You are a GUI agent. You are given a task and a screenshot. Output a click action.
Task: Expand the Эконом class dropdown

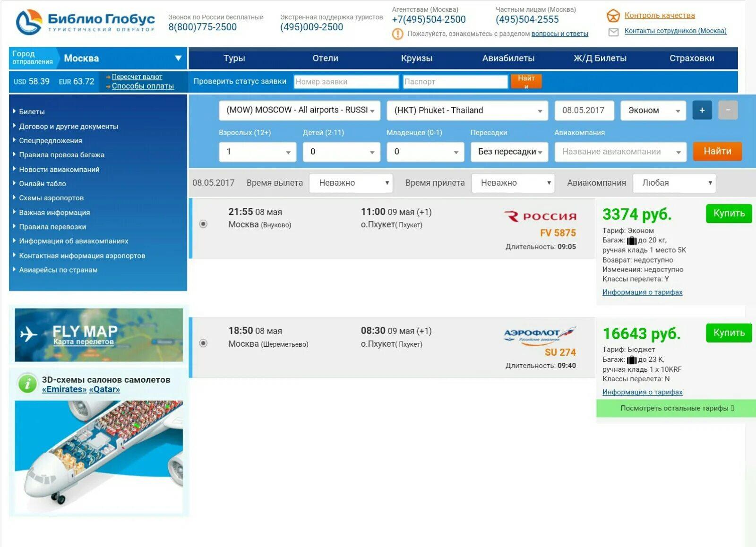(x=653, y=111)
